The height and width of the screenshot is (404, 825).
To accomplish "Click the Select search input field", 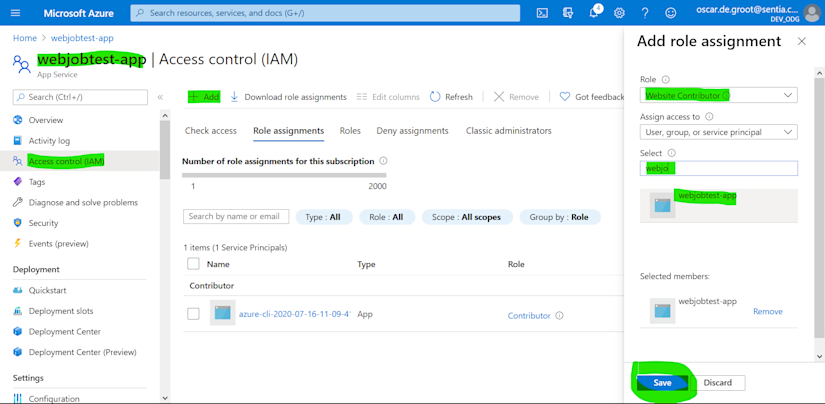I will (719, 168).
